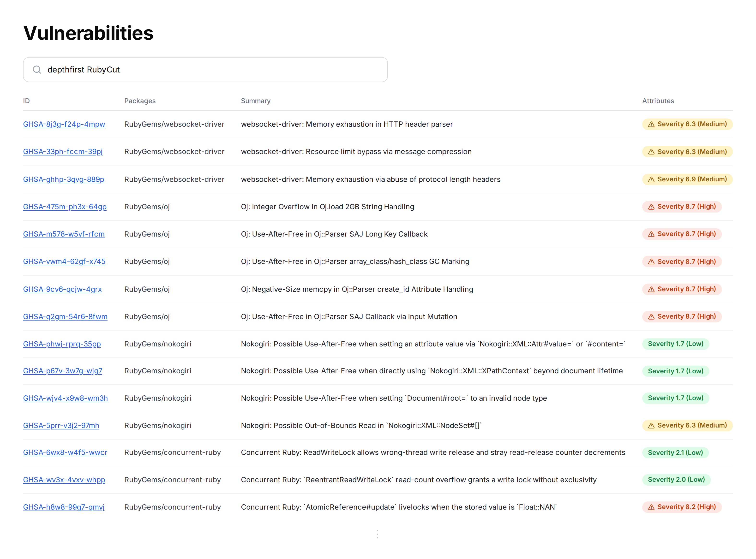Open advisory GHSA-phwj-rprq-35pp

[62, 344]
